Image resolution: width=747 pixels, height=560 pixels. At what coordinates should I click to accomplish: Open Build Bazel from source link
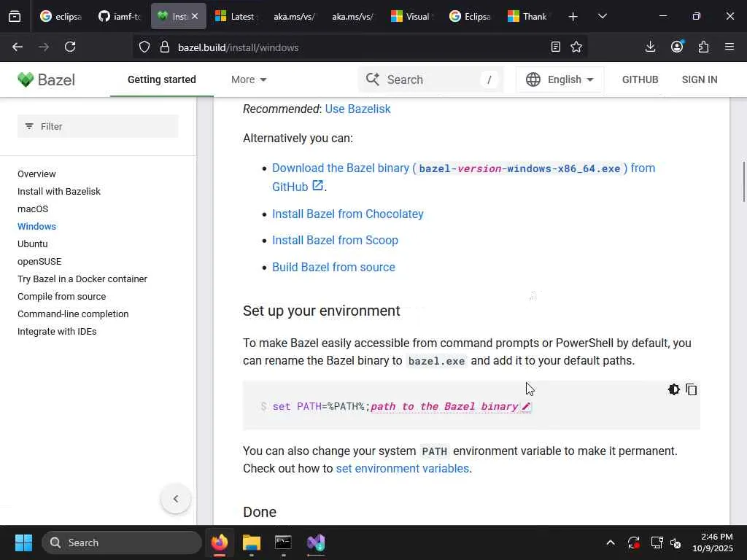coord(333,267)
